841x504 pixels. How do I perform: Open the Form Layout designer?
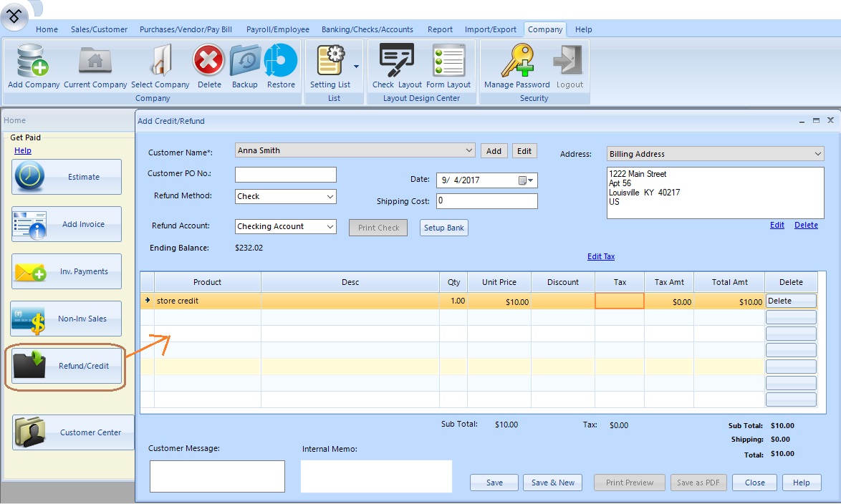click(448, 66)
